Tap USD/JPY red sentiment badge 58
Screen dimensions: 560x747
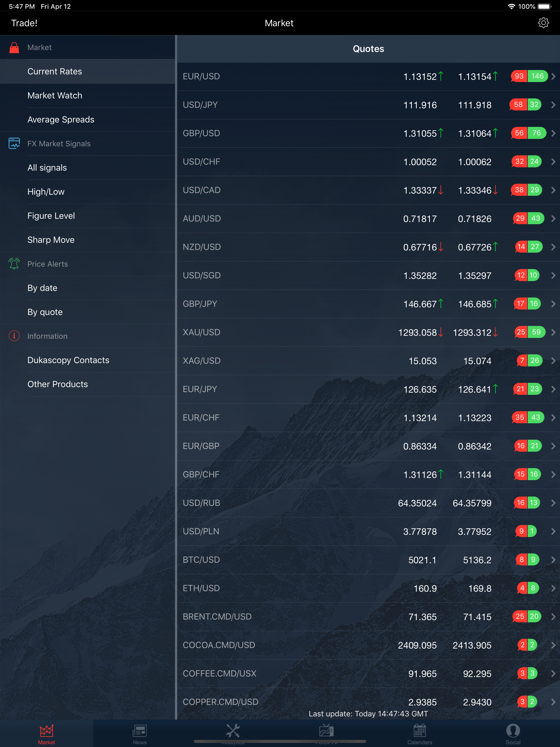pos(518,105)
